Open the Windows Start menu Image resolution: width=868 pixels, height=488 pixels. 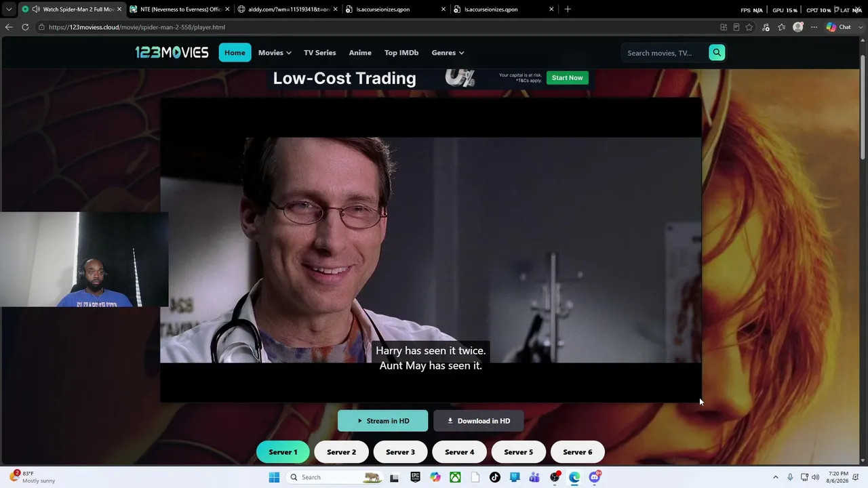pyautogui.click(x=274, y=477)
